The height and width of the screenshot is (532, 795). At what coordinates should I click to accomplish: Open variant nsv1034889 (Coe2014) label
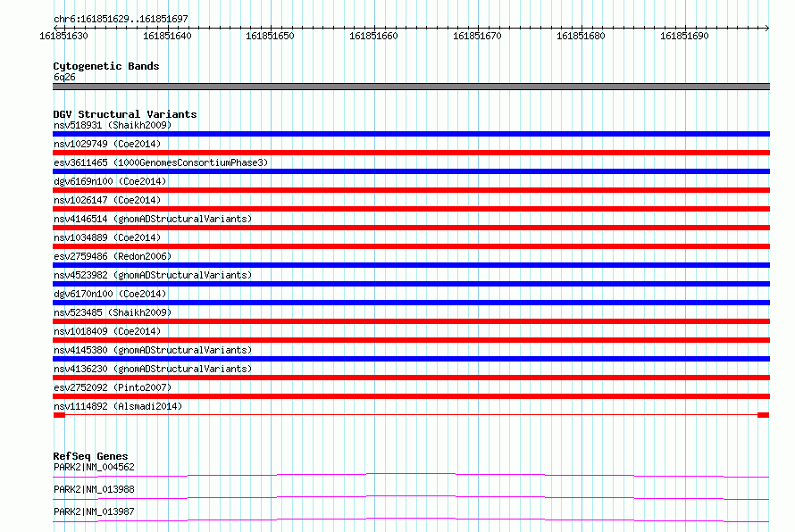point(107,237)
